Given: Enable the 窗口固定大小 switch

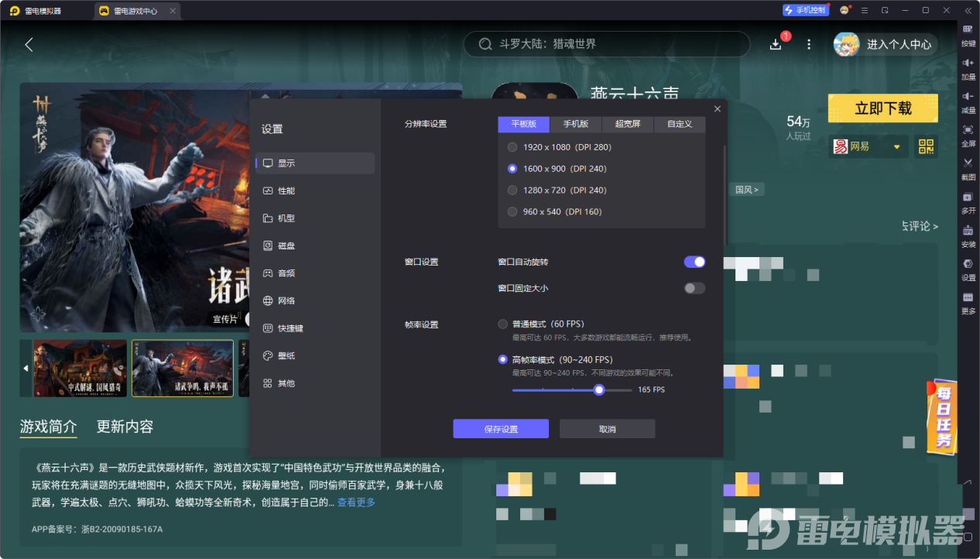Looking at the screenshot, I should pyautogui.click(x=694, y=289).
